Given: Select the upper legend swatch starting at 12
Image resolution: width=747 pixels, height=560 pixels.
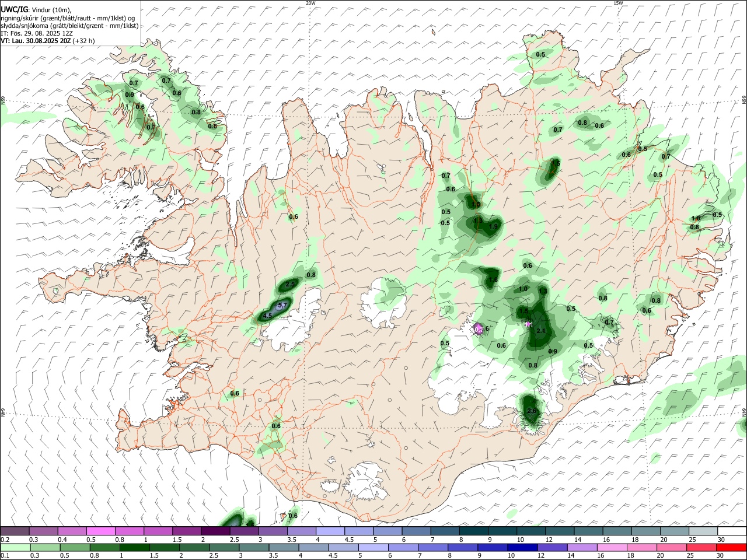Looking at the screenshot, I should (x=560, y=531).
